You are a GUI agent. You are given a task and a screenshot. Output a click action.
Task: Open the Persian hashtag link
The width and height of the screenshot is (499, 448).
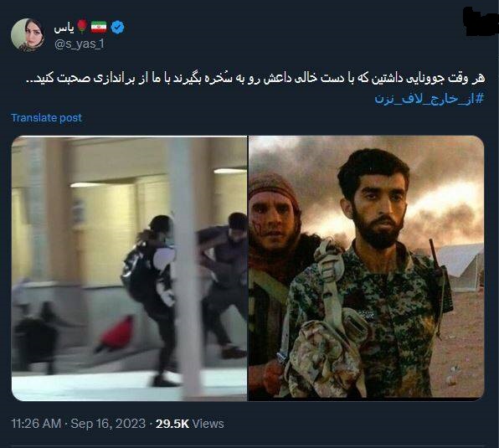429,98
